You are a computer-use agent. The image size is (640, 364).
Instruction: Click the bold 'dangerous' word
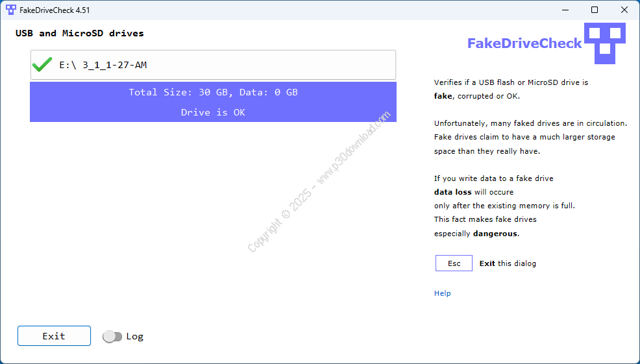pos(496,234)
